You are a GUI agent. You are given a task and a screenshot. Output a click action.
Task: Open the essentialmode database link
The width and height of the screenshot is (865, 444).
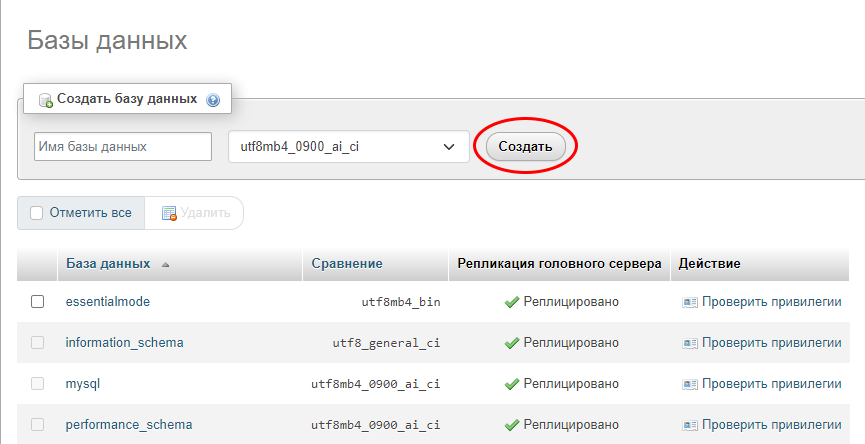(x=107, y=301)
